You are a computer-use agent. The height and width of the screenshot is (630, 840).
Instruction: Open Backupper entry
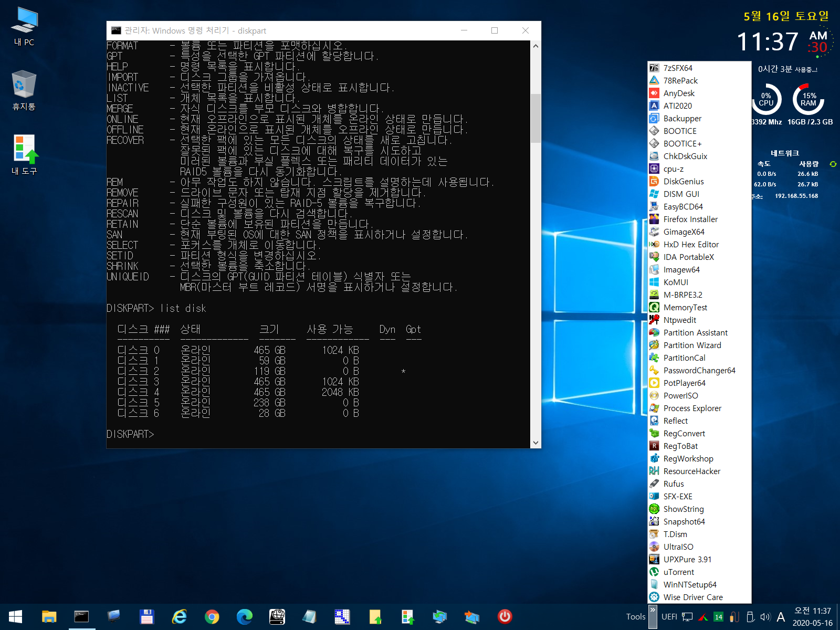point(699,118)
